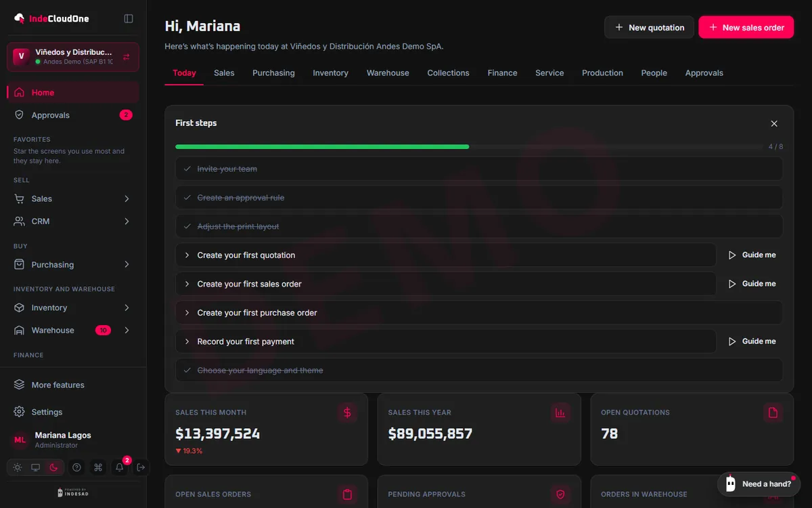Open the command palette icon
Viewport: 812px width, 508px height.
click(x=98, y=467)
